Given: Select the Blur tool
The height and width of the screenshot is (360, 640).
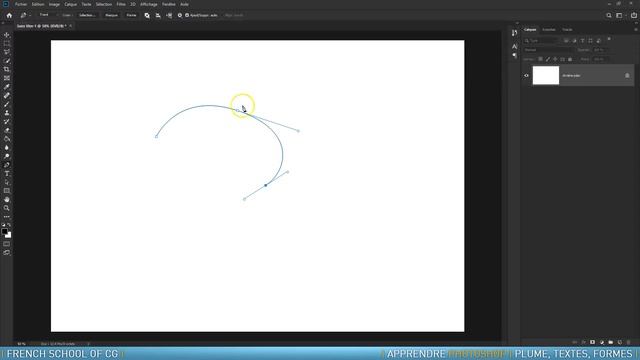Looking at the screenshot, I should pos(7,147).
